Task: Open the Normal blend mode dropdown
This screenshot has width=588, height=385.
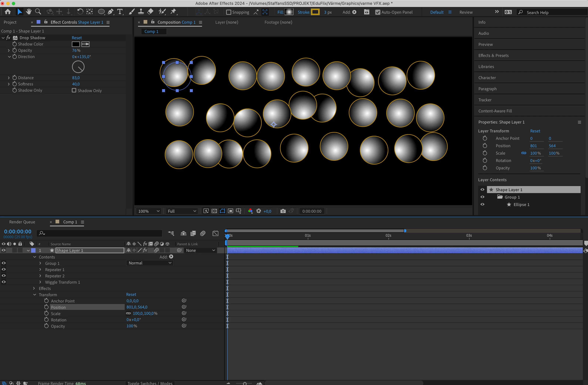Action: (150, 263)
